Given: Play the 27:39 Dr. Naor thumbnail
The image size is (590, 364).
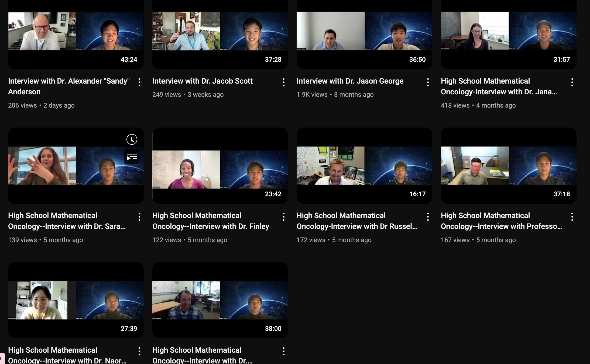Looking at the screenshot, I should click(x=76, y=300).
